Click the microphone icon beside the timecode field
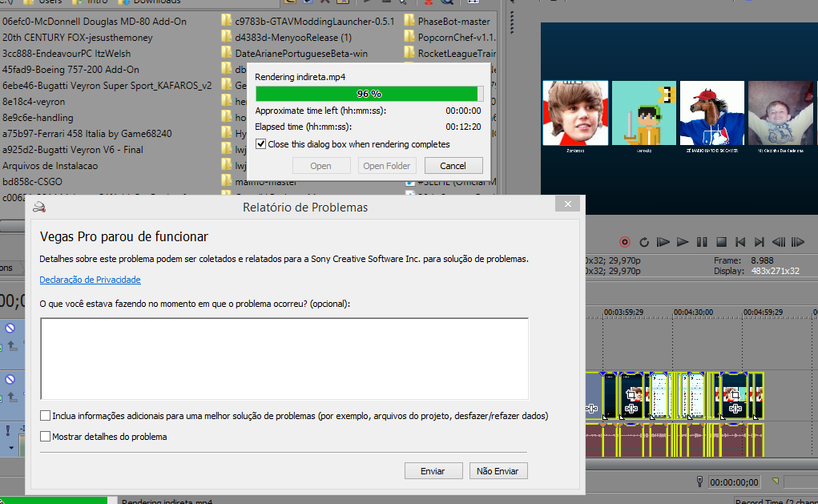The height and width of the screenshot is (504, 818). 699,482
